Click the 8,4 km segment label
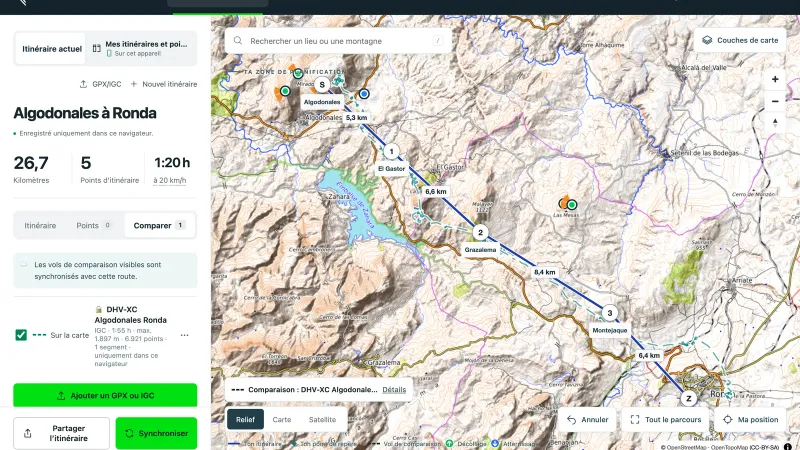800x450 pixels. [544, 272]
